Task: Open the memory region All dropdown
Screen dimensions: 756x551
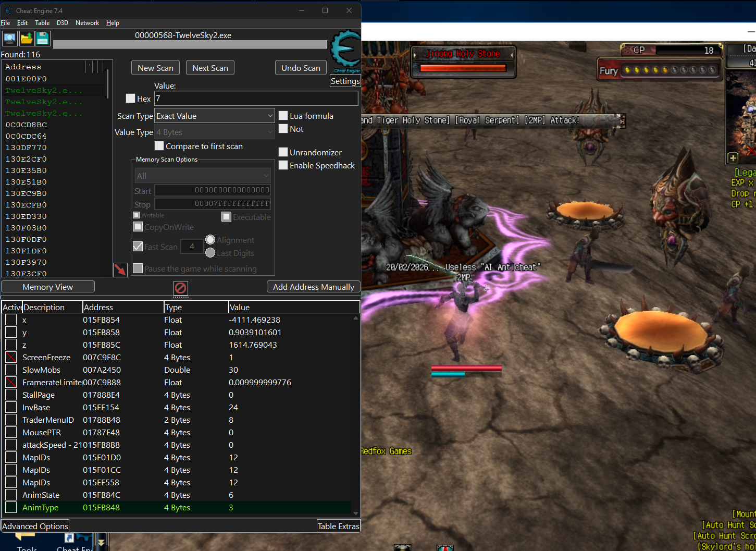Action: click(203, 176)
